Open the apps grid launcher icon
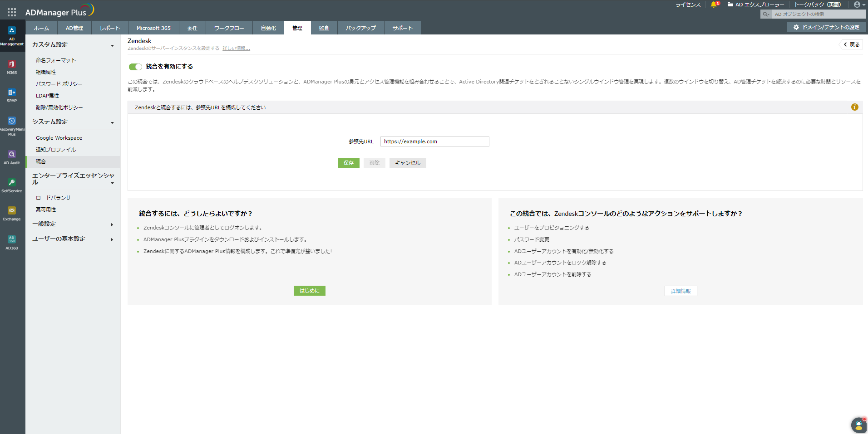Screen dimensions: 868x434 click(12, 12)
